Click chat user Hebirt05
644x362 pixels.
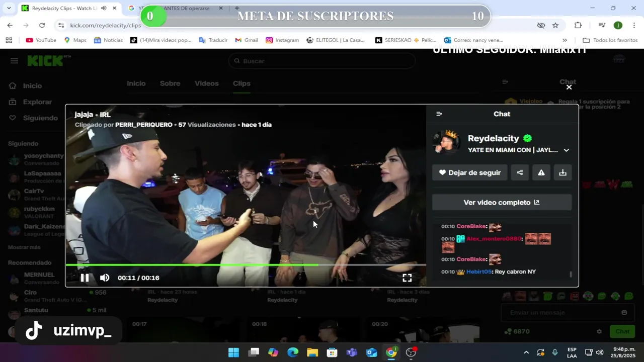click(479, 271)
